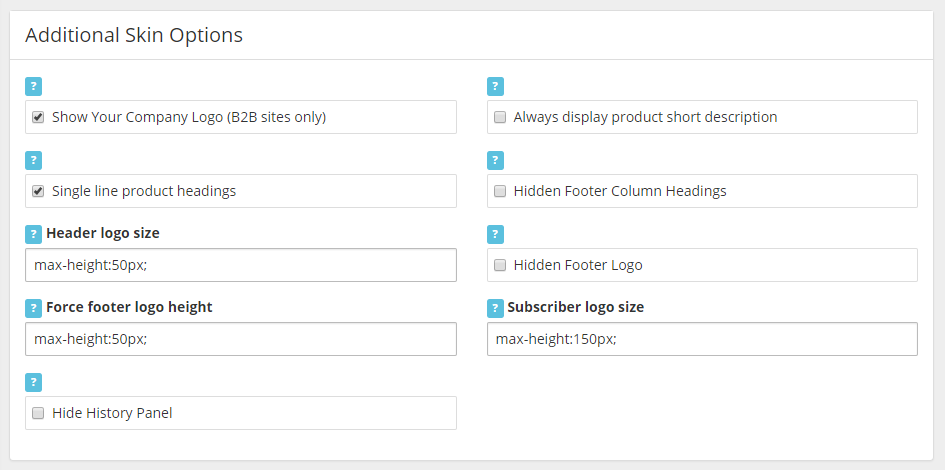Viewport: 945px width, 470px height.
Task: Tick the Hidden Footer Logo checkbox
Action: click(x=500, y=266)
